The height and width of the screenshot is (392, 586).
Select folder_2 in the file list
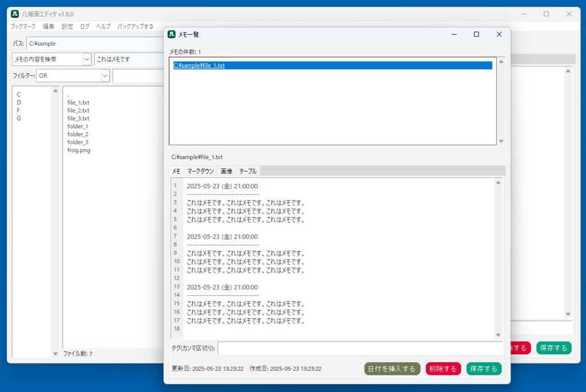click(78, 134)
